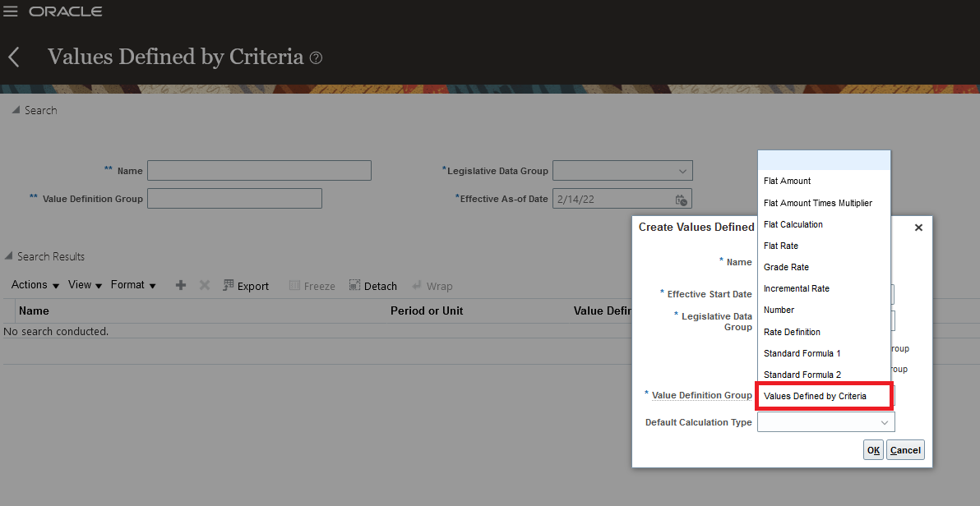This screenshot has height=506, width=980.
Task: Open help for Values Defined by Criteria
Action: tap(317, 58)
